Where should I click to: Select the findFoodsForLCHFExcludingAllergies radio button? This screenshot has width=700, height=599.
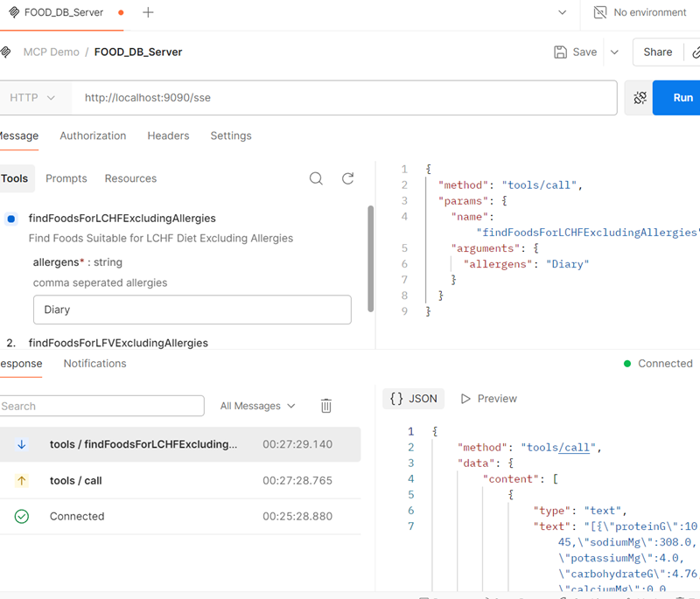[11, 219]
